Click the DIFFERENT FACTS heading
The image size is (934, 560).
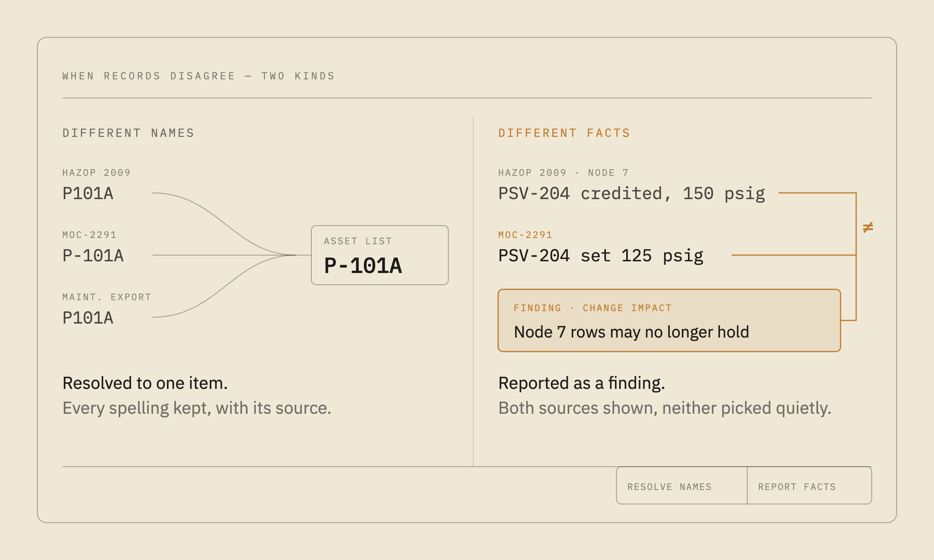point(564,133)
